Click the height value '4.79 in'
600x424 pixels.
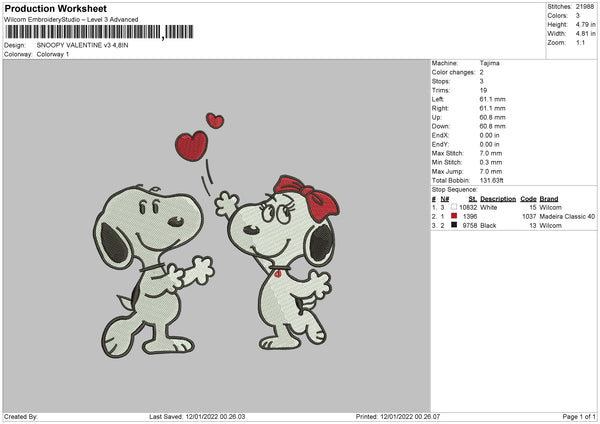[585, 24]
